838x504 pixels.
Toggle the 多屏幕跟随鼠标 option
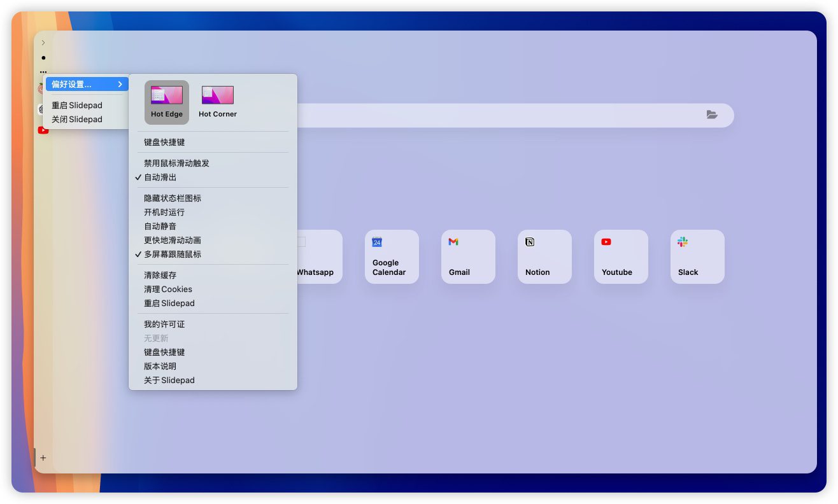click(x=173, y=255)
